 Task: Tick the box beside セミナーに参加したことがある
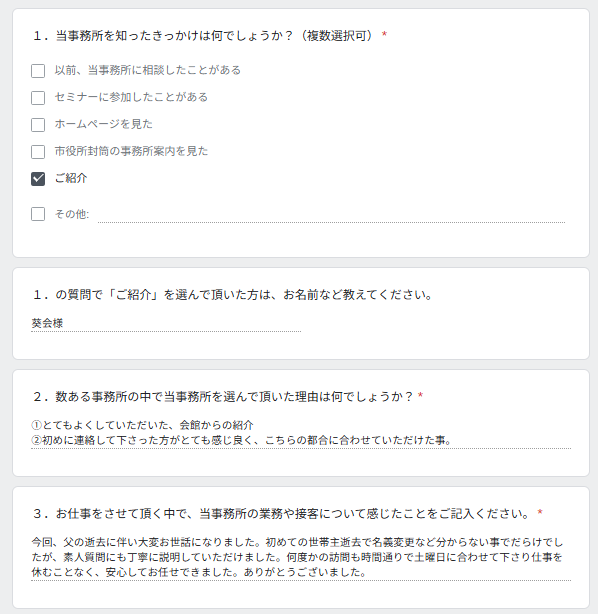[x=38, y=98]
